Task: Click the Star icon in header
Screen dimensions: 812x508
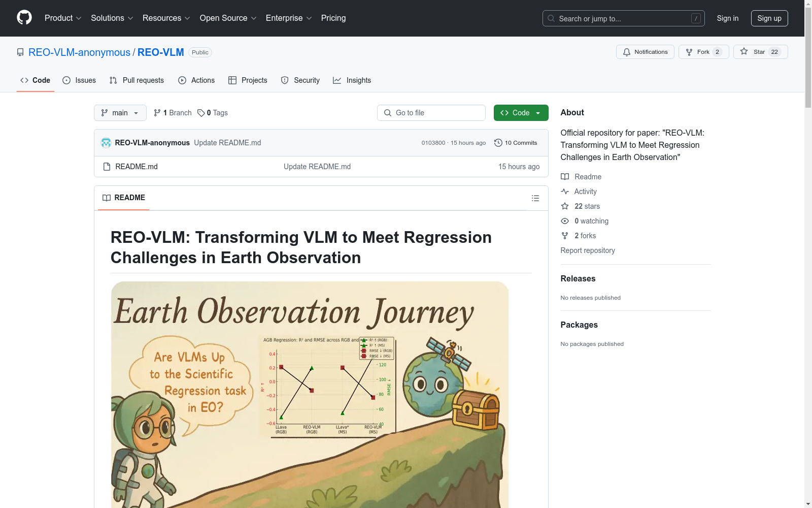Action: click(x=744, y=51)
